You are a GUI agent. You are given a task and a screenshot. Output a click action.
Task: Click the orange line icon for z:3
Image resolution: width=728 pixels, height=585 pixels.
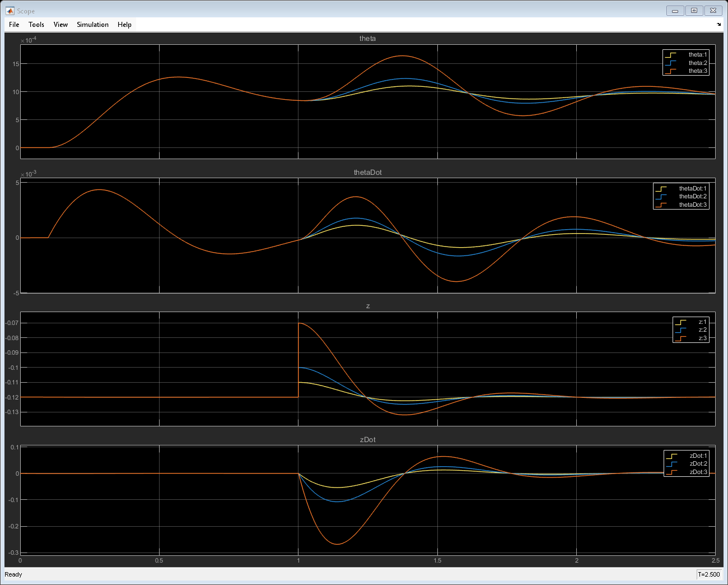coord(680,338)
